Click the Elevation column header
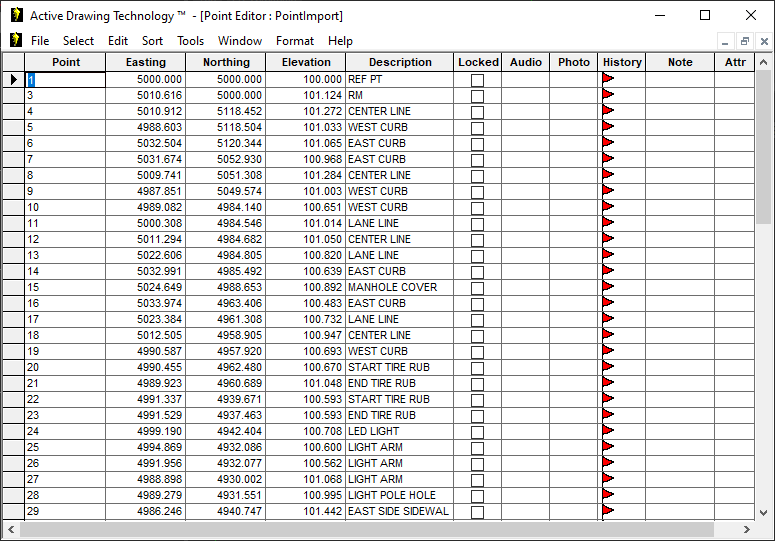 click(306, 62)
